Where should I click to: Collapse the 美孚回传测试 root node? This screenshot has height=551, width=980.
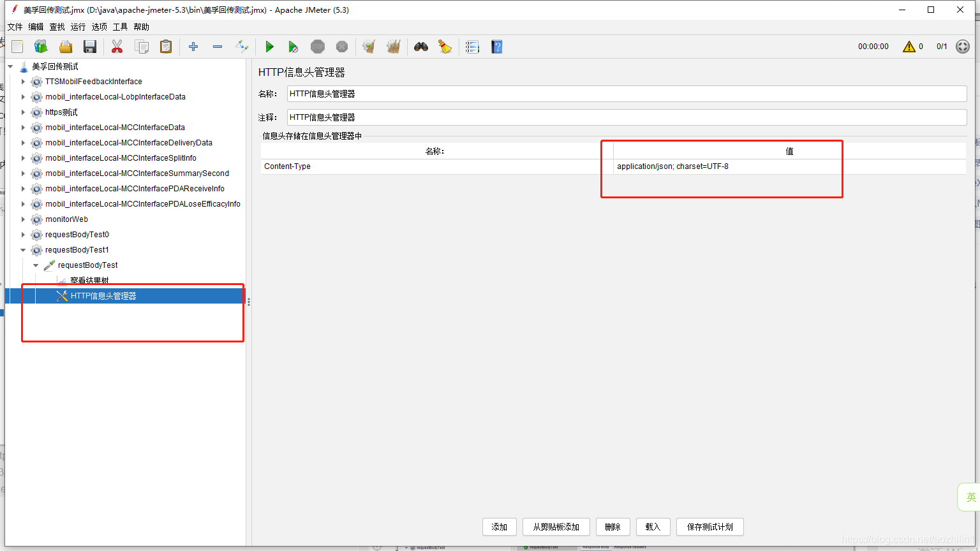10,66
